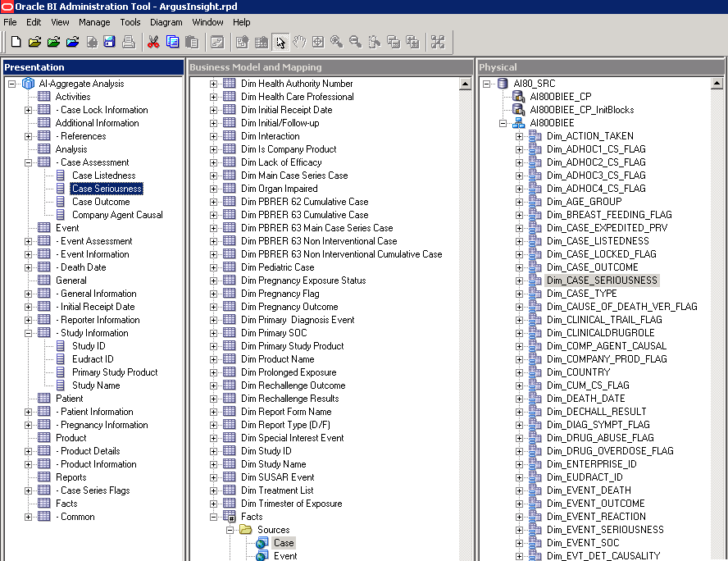This screenshot has height=561, width=728.
Task: Click the Cut scissors icon
Action: point(153,43)
